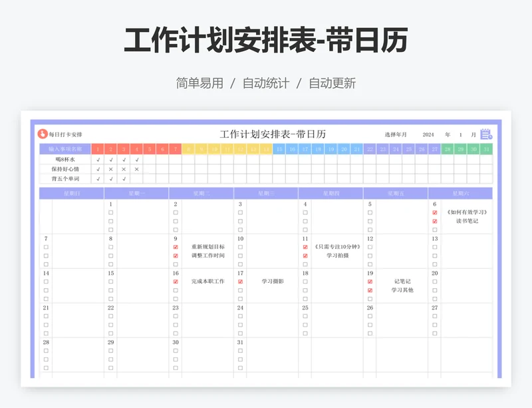The image size is (532, 408).
Task: Tick the third checkbox under calendar day 9
Action: (176, 264)
